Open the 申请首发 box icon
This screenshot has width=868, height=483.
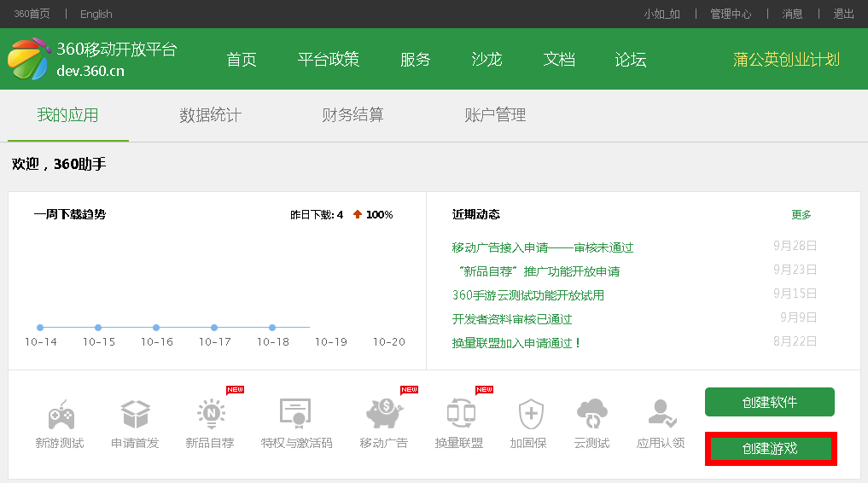[136, 415]
